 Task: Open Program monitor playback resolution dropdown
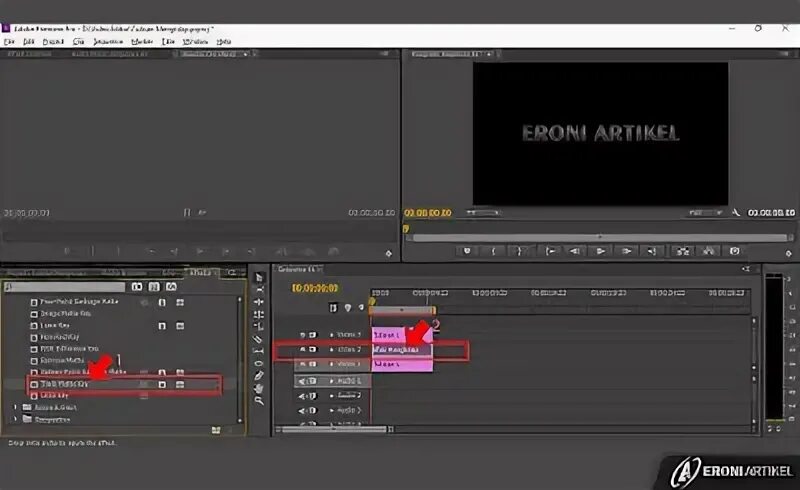[706, 212]
